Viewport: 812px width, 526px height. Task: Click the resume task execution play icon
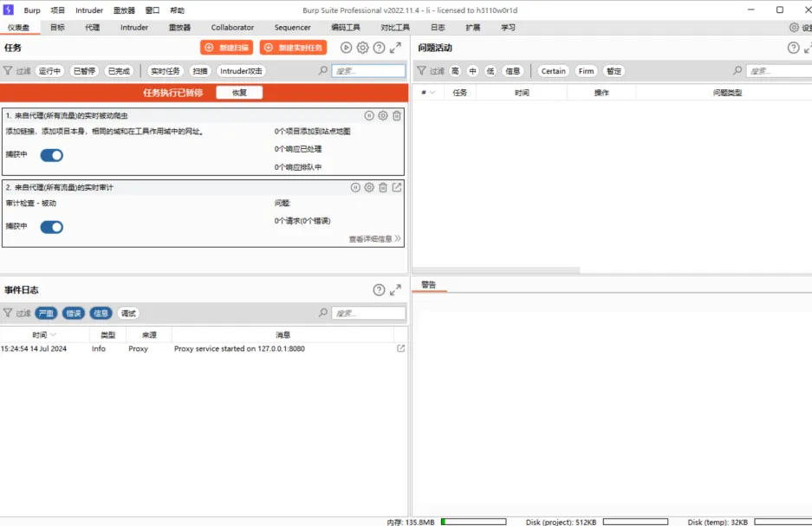click(346, 48)
